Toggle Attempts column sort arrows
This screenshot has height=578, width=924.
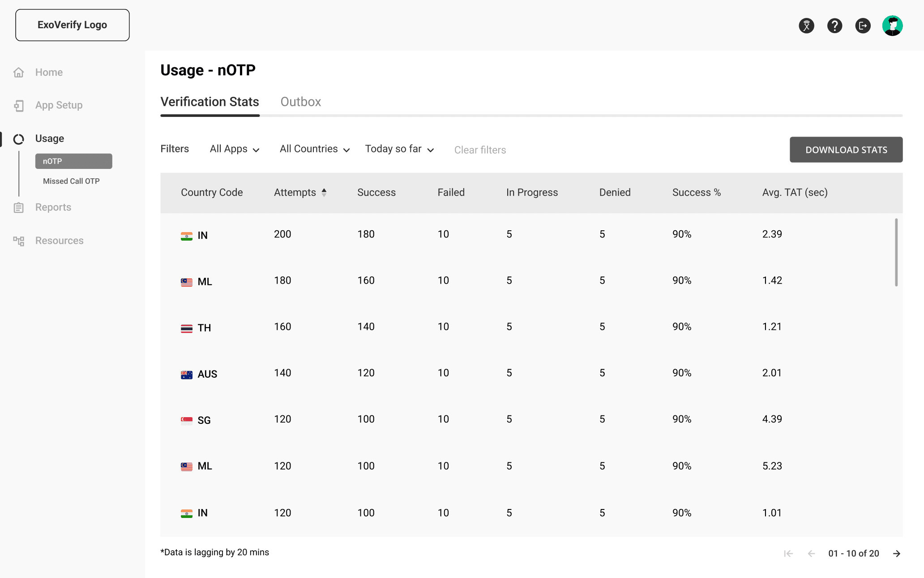324,192
